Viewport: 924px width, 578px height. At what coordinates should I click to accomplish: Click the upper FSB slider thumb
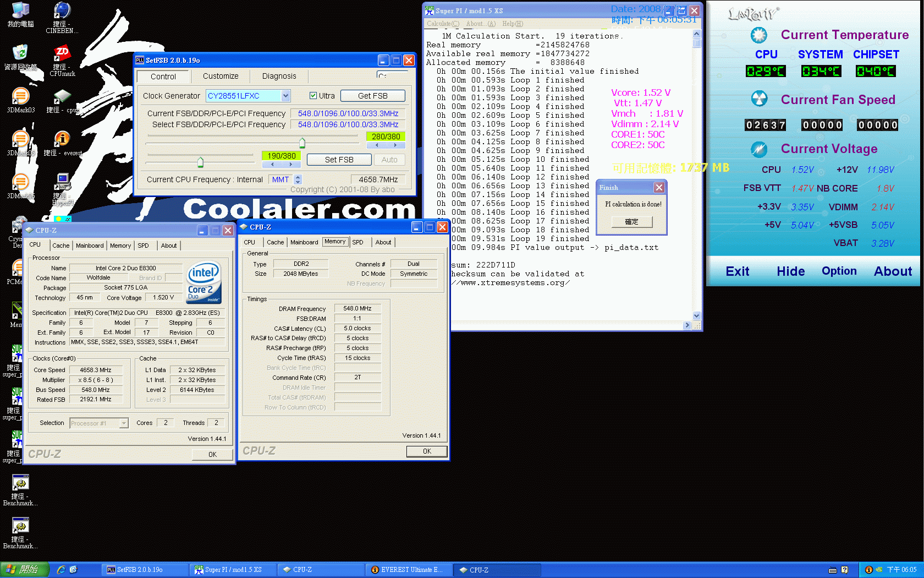[x=302, y=143]
